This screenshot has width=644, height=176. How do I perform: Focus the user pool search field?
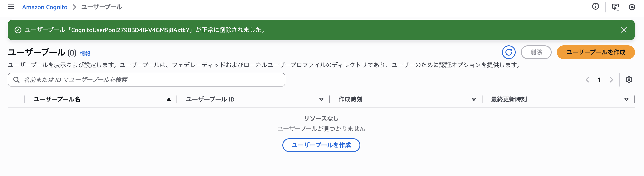click(150, 80)
